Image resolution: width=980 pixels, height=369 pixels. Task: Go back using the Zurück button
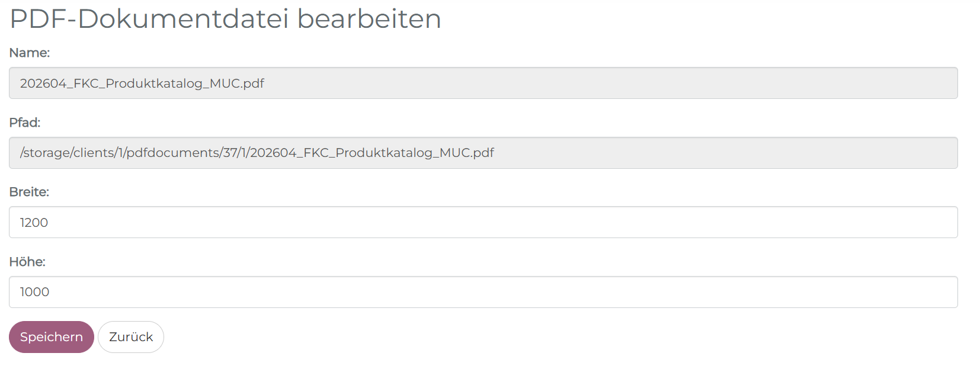[x=131, y=337]
